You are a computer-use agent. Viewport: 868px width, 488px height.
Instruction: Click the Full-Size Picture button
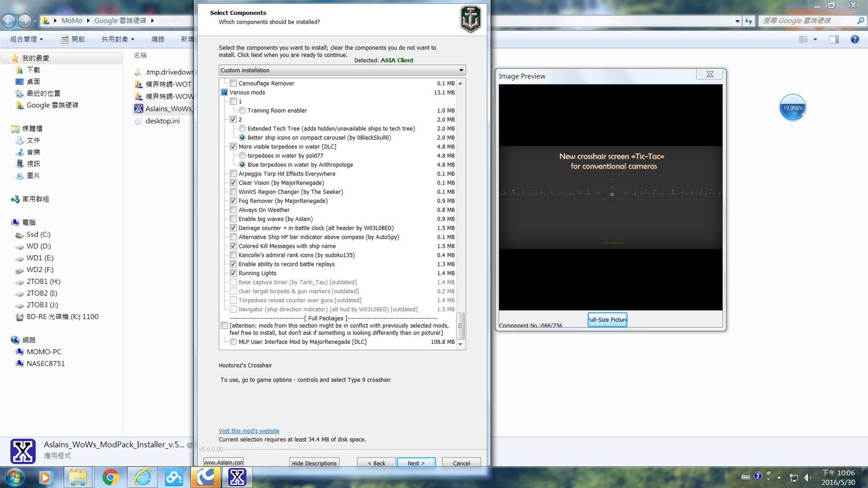[x=607, y=319]
